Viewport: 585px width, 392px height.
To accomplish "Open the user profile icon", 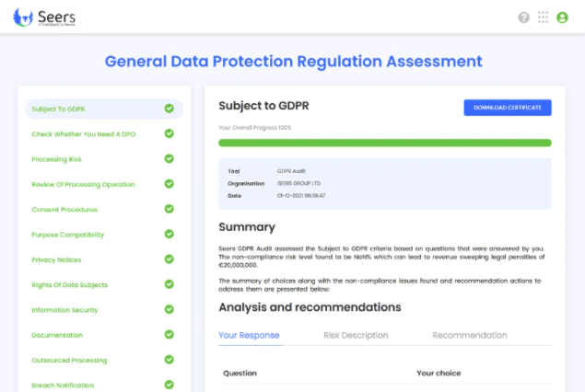I will pyautogui.click(x=562, y=17).
